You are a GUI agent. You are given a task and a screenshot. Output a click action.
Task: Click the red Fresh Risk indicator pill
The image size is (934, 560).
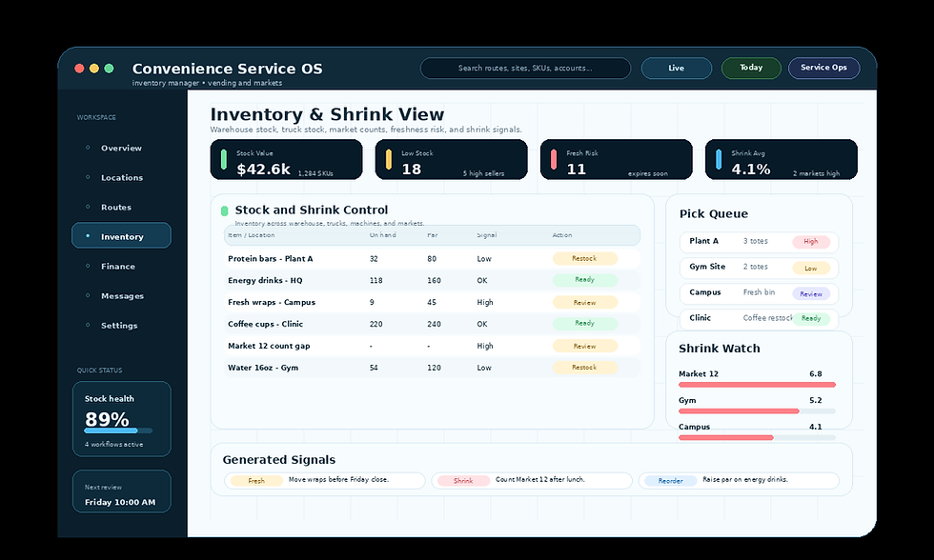[x=554, y=159]
